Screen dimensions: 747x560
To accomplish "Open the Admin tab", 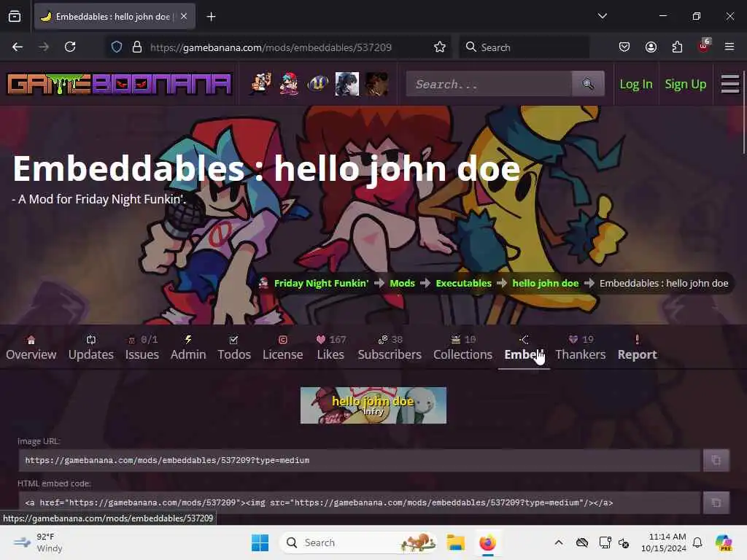I will 188,348.
